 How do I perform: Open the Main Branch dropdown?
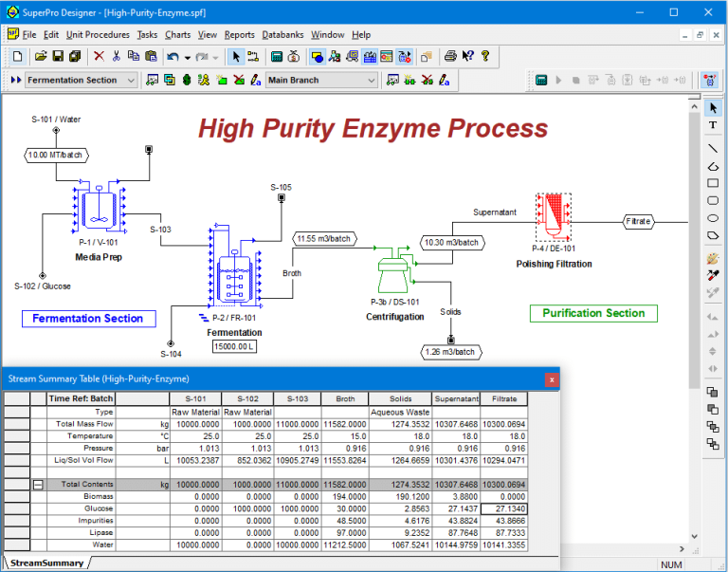[321, 80]
